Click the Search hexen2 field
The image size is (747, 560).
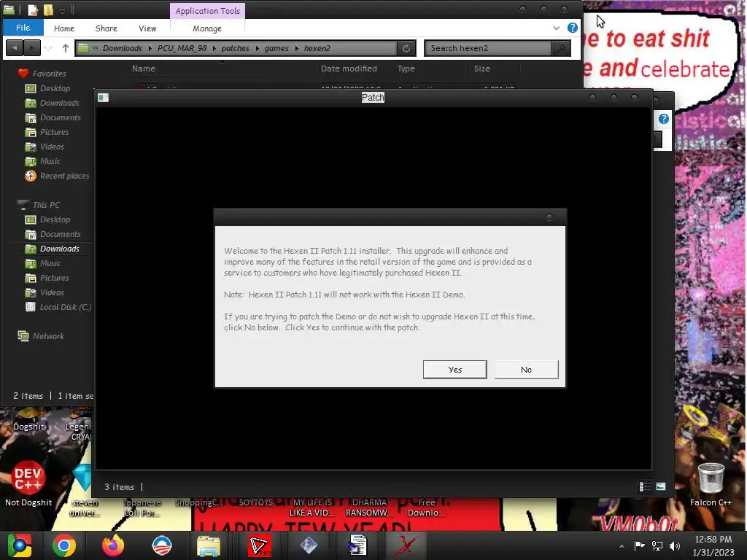[x=488, y=48]
